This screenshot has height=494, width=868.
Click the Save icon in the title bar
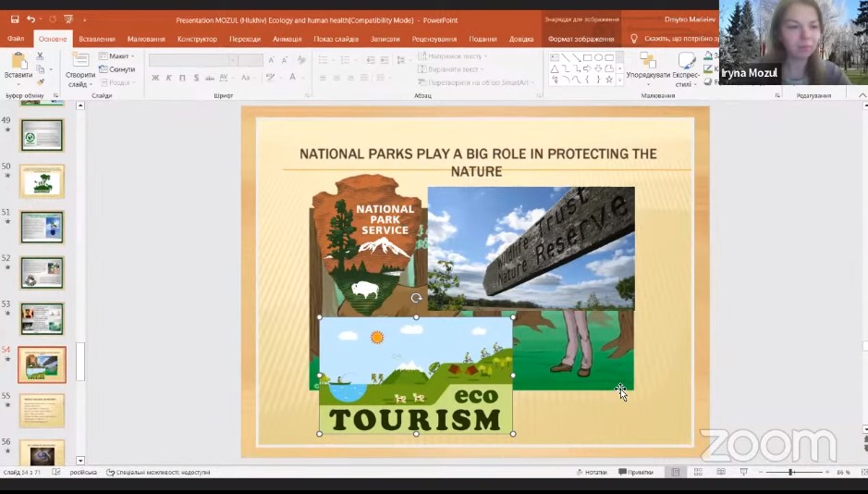click(15, 19)
